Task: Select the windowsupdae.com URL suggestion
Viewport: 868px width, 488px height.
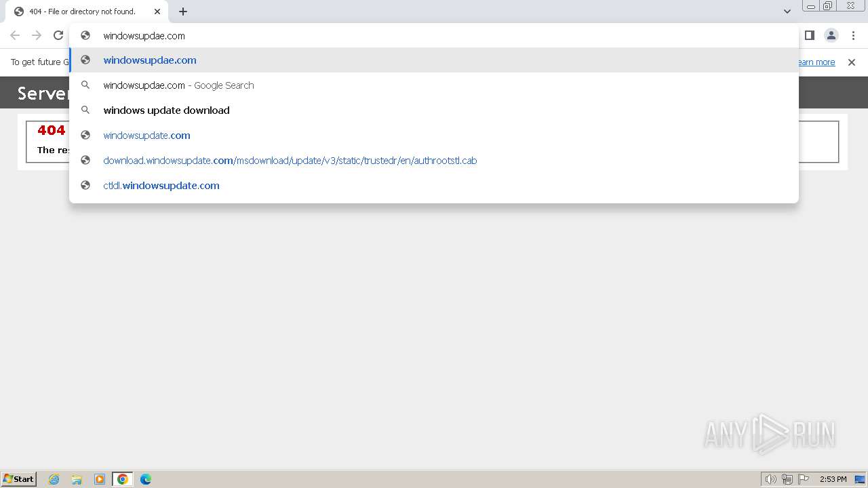Action: point(434,60)
